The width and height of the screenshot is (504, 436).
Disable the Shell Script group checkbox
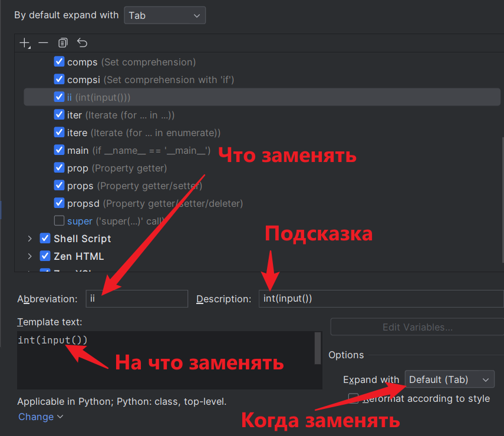[x=45, y=239]
